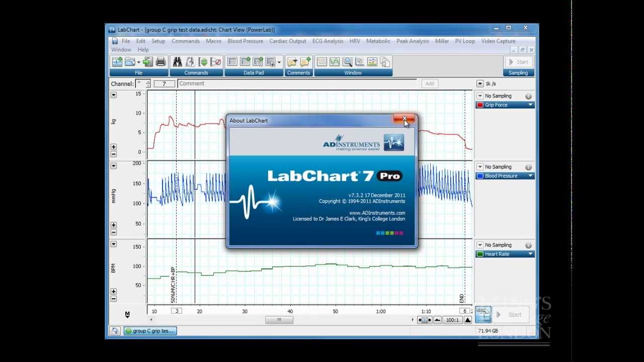
Task: Click the Scope View waveform icon
Action: (x=335, y=62)
